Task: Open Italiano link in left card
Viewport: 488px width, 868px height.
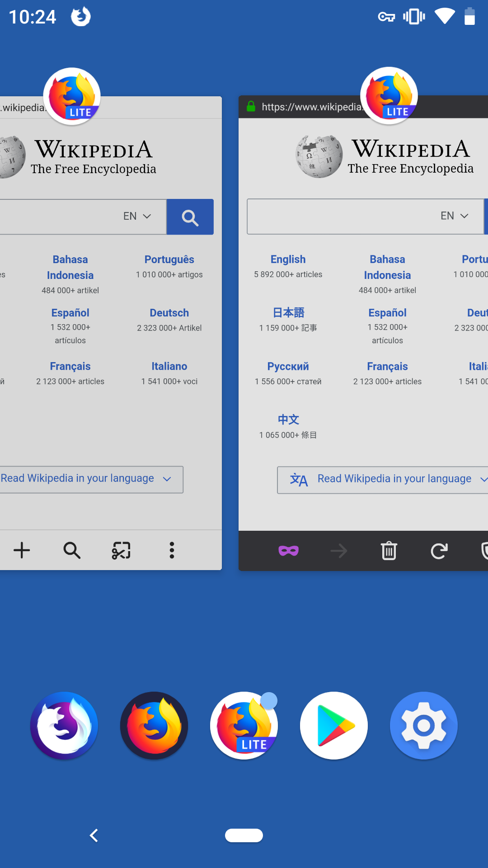Action: [169, 366]
